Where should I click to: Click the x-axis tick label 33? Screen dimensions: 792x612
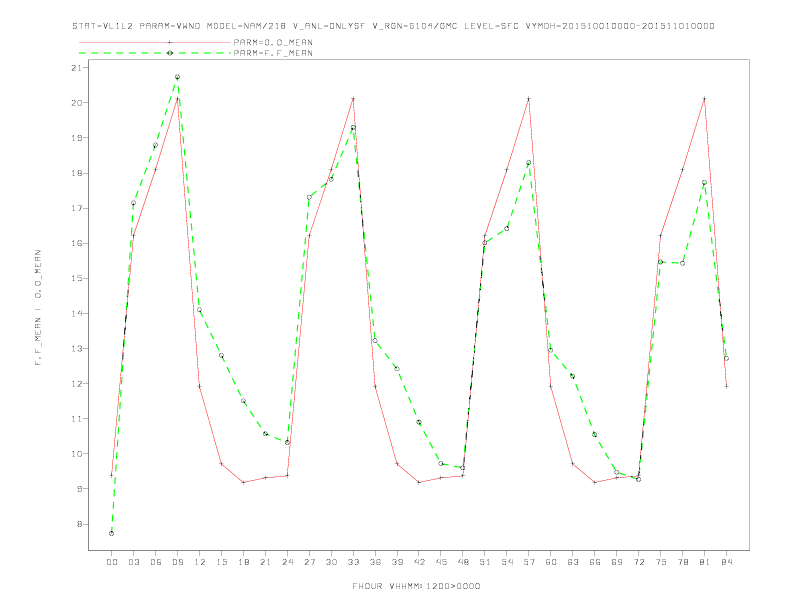[x=353, y=562]
